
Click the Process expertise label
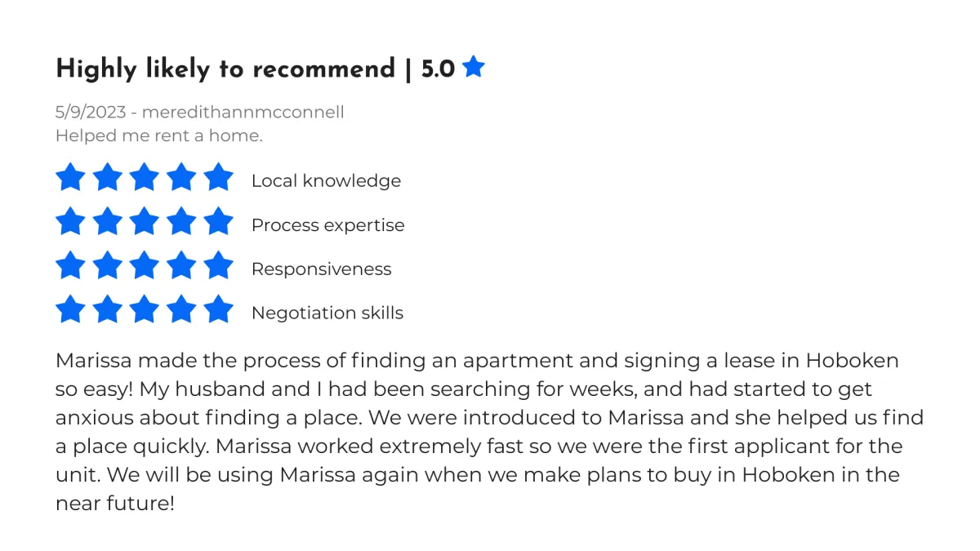327,225
